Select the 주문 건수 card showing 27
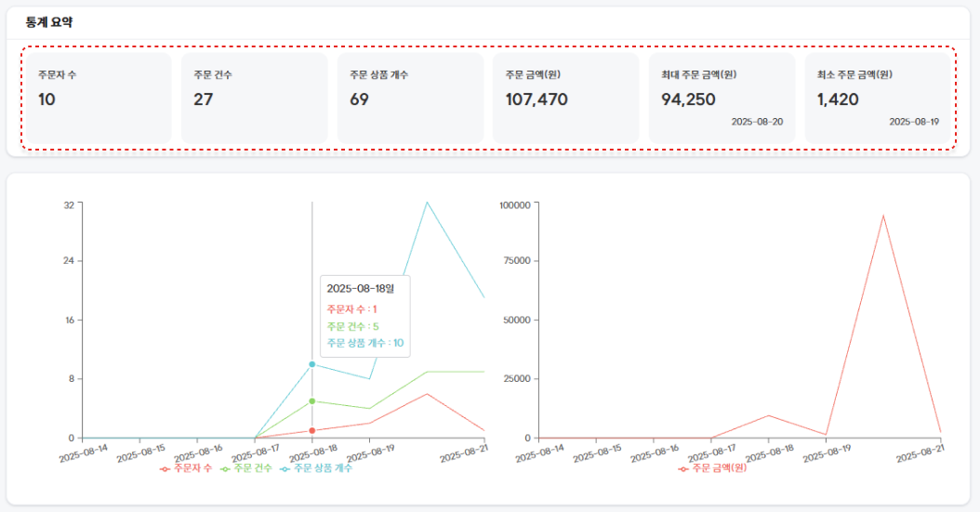Screen dimensions: 980x512 253,98
